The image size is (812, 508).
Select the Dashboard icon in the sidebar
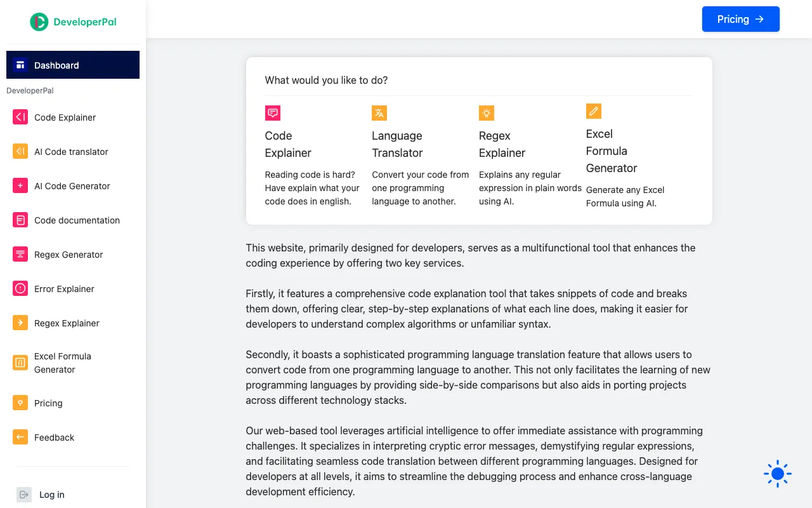tap(21, 64)
